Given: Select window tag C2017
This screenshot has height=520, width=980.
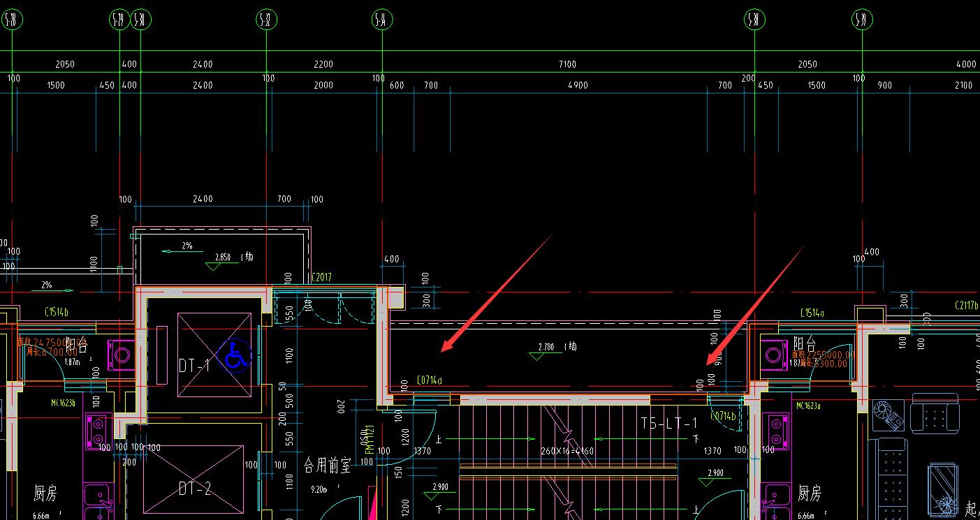Looking at the screenshot, I should pos(321,277).
